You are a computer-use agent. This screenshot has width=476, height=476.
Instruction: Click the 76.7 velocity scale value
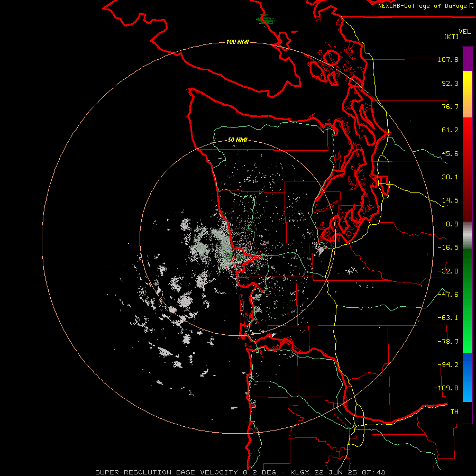tap(450, 106)
